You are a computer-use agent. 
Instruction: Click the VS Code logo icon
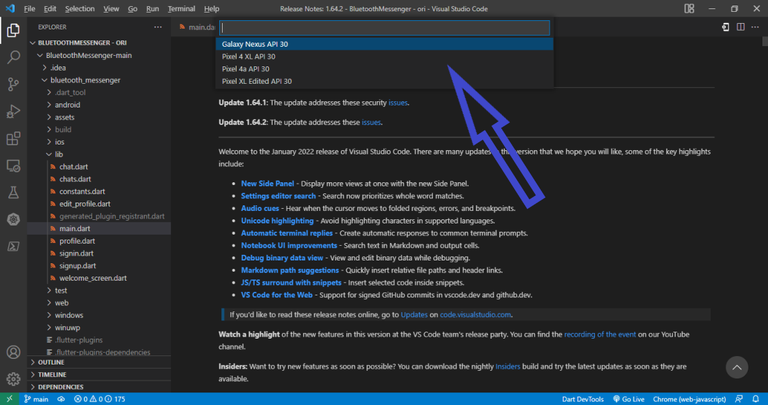(10, 9)
